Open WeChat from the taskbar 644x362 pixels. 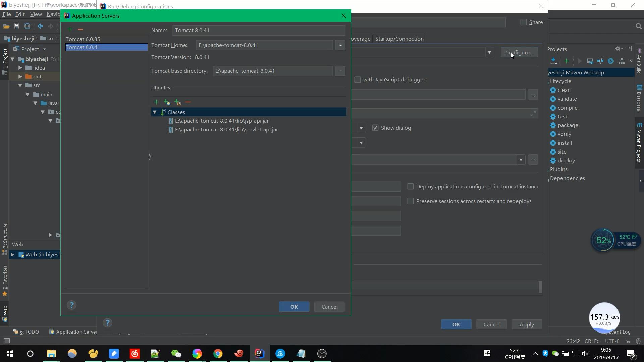click(176, 354)
